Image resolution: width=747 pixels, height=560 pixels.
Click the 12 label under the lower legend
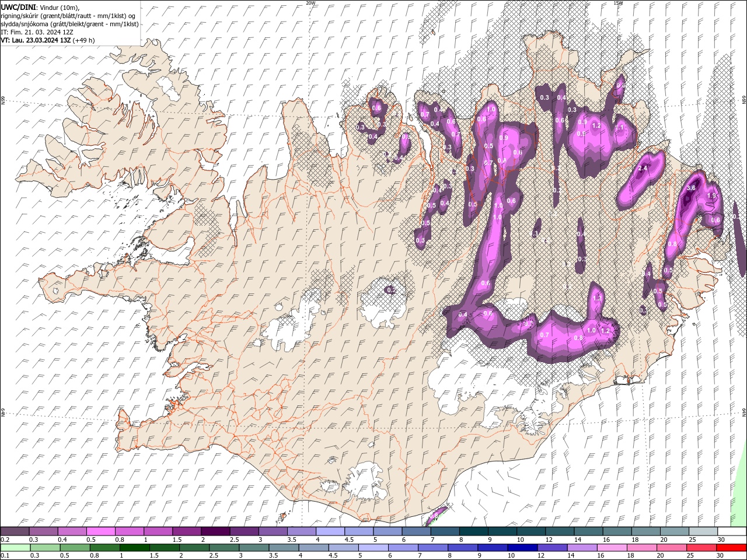(542, 556)
